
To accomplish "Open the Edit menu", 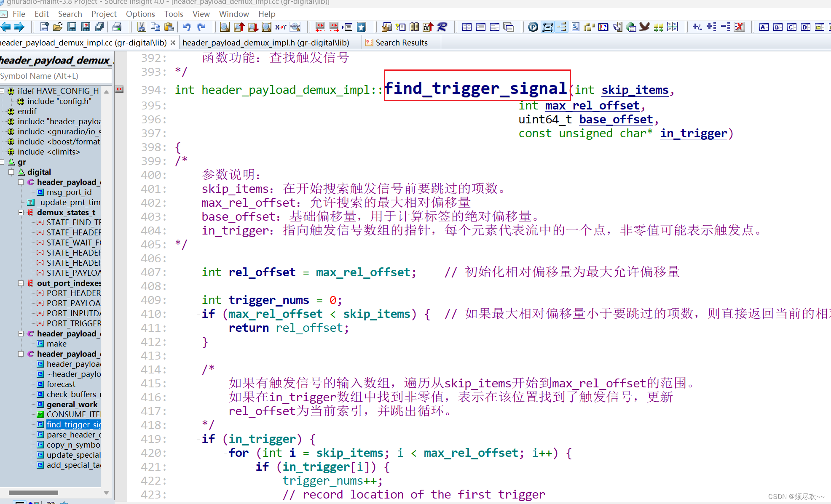I will tap(42, 14).
